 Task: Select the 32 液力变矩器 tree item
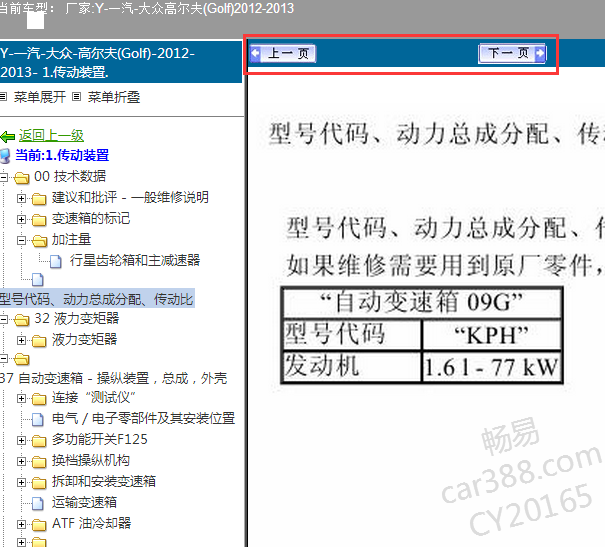tap(76, 318)
